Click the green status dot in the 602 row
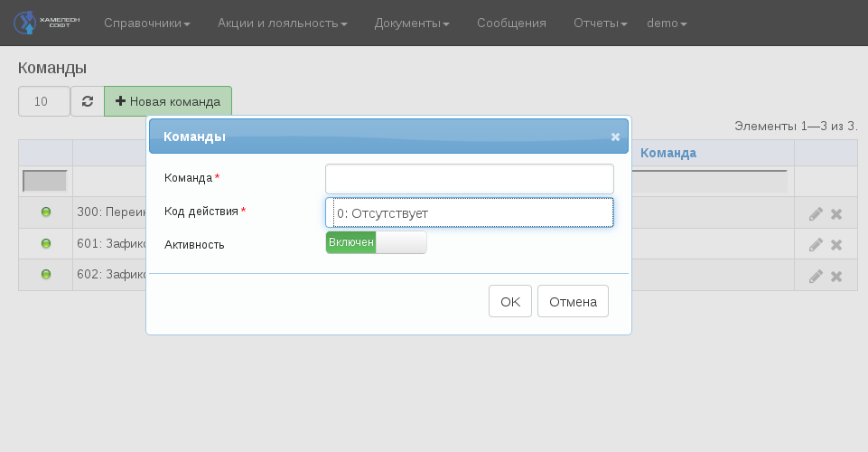The height and width of the screenshot is (452, 868). 46,274
